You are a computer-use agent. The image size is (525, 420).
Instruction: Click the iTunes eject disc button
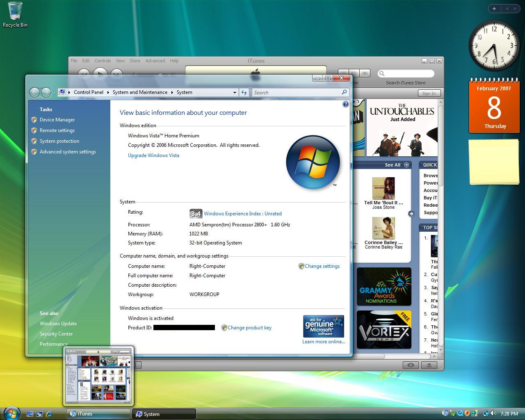[x=429, y=365]
